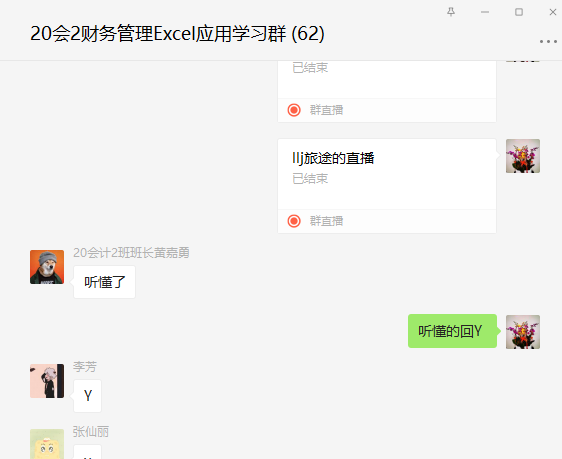Open 李芳's avatar profile

[x=47, y=381]
